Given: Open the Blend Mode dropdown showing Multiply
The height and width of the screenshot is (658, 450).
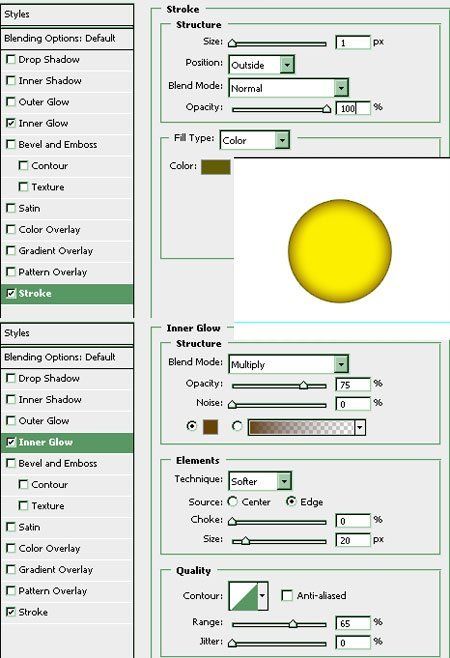Looking at the screenshot, I should tap(341, 364).
